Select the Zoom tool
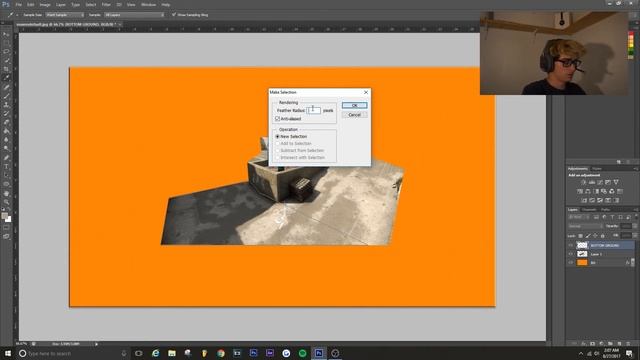The image size is (640, 360). click(6, 202)
